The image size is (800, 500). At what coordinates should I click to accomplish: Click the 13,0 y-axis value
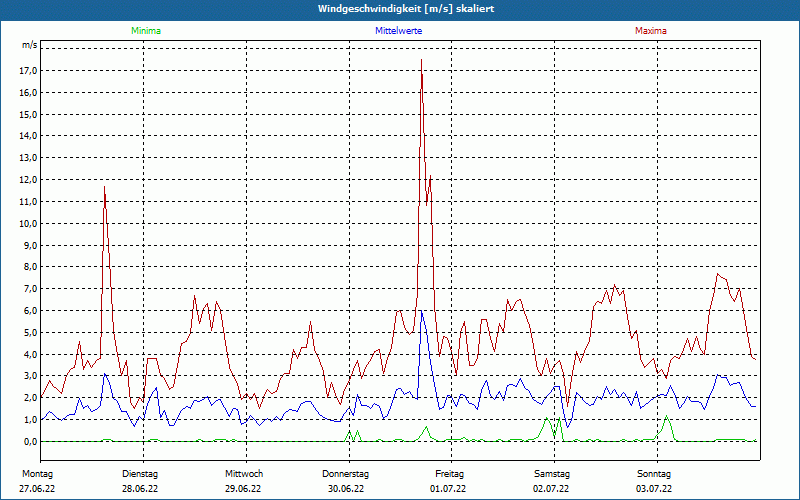tap(29, 158)
